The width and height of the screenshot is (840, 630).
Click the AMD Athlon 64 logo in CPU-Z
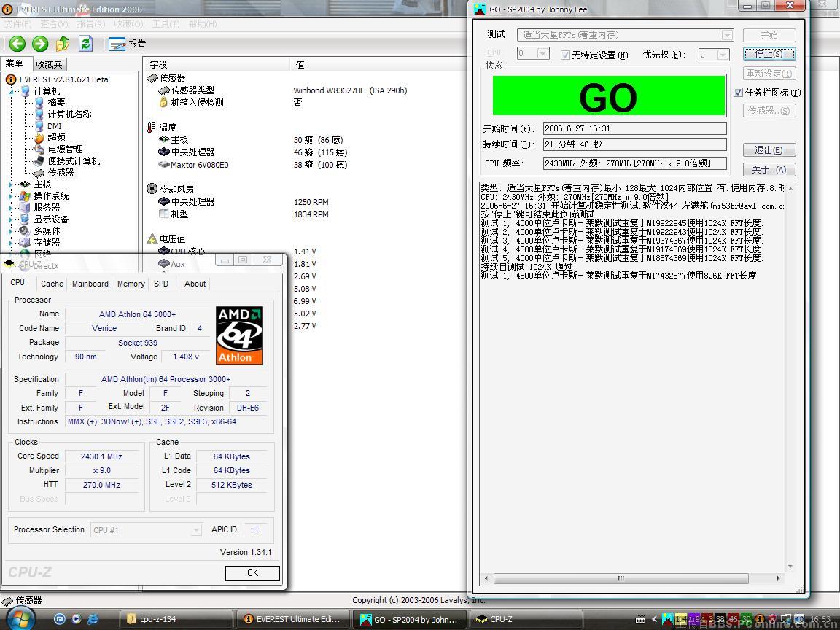click(239, 336)
